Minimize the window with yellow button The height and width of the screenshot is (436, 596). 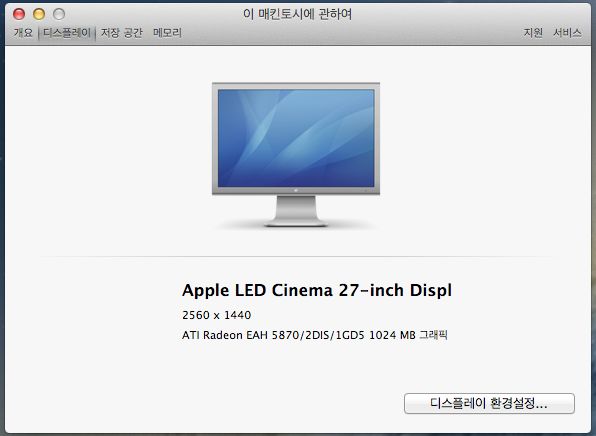(39, 14)
